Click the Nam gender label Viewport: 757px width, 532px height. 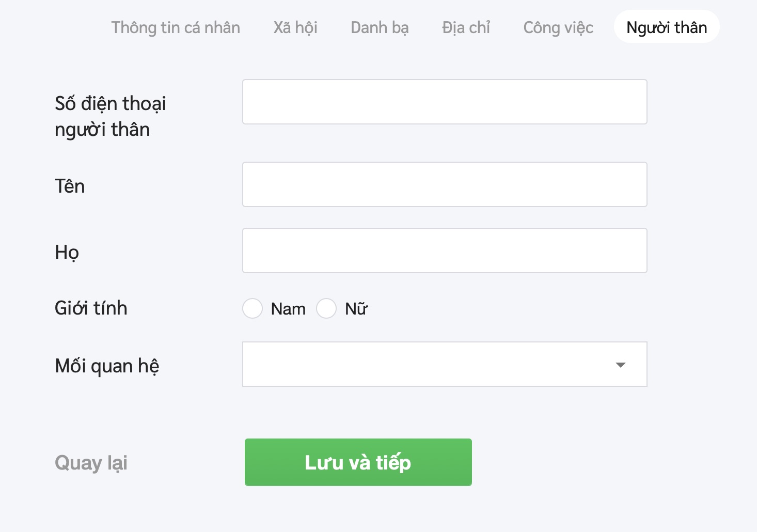click(x=288, y=309)
